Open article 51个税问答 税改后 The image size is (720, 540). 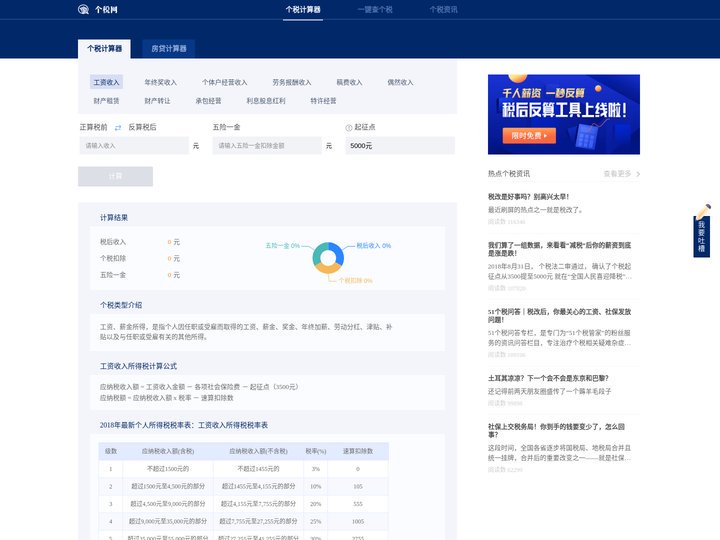pos(559,315)
